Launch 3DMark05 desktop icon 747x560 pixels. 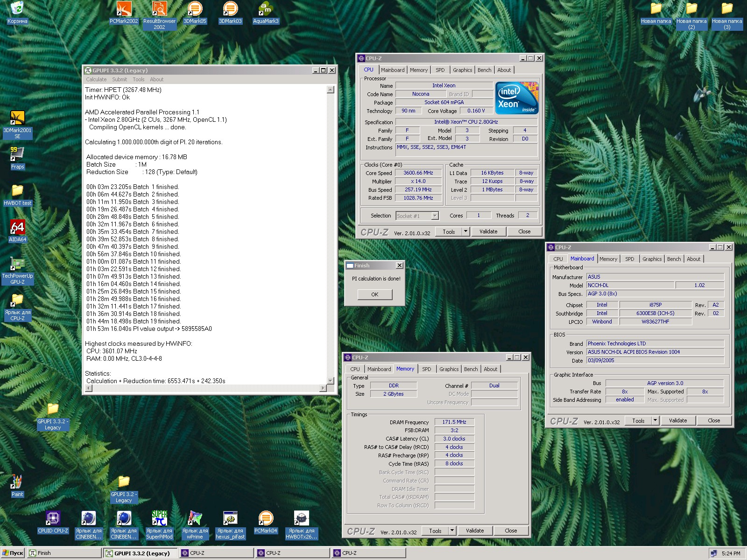tap(195, 12)
